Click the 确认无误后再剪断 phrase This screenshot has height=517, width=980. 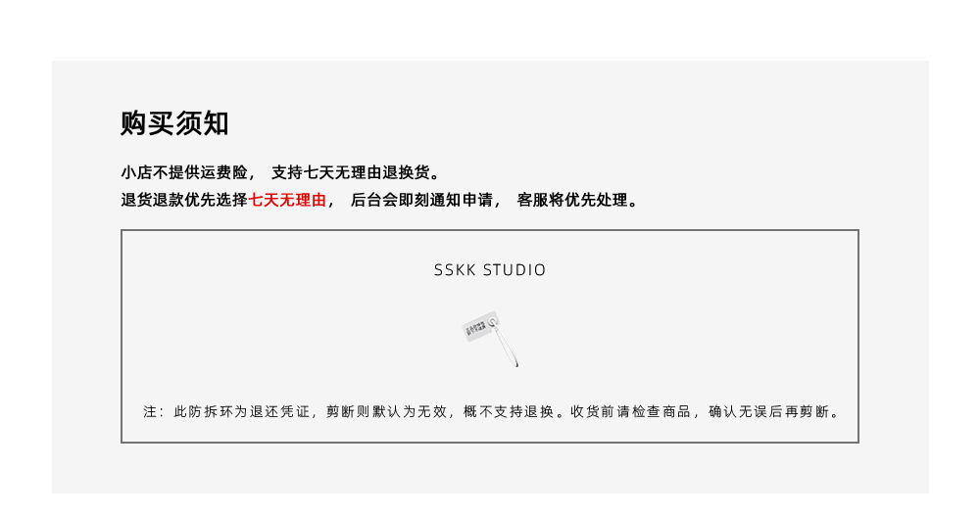coord(768,411)
